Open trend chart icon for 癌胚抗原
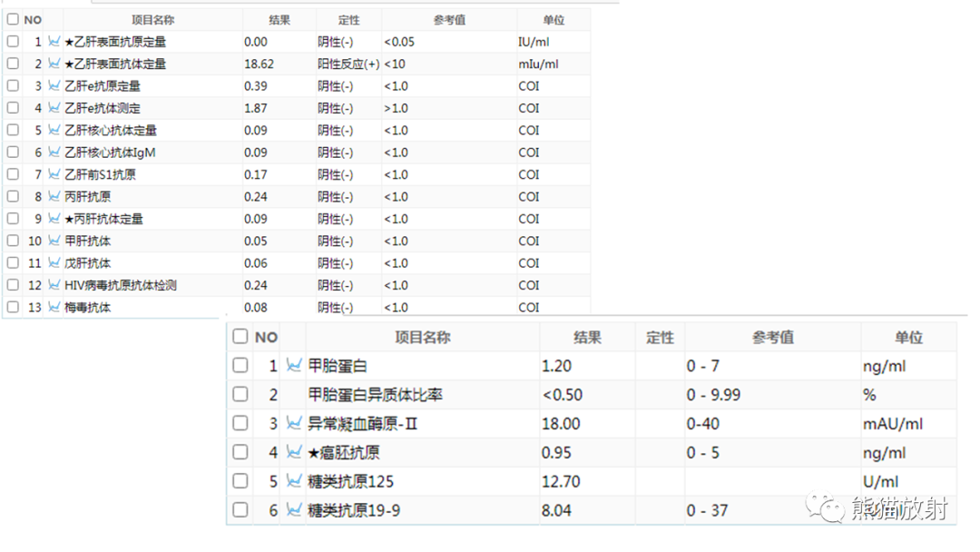 pos(294,452)
